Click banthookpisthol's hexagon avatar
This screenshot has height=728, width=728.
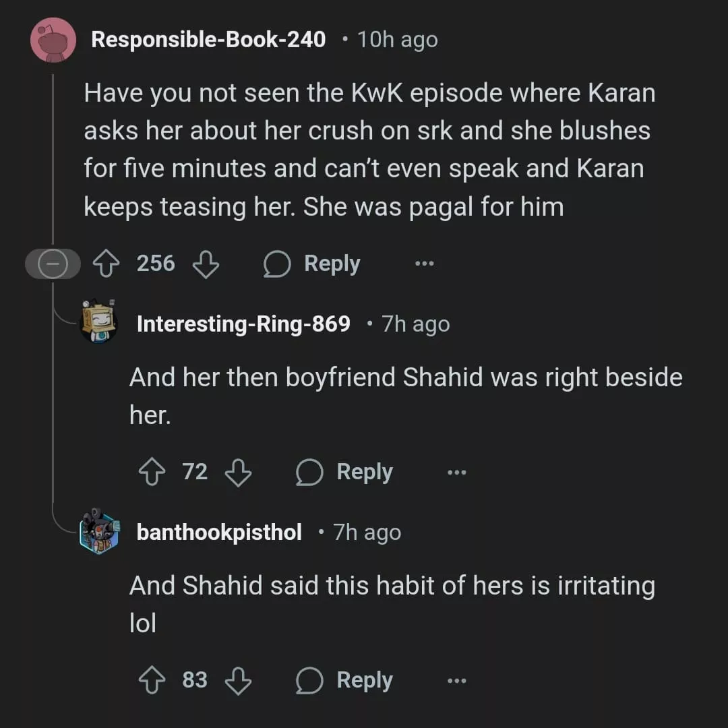click(x=99, y=532)
